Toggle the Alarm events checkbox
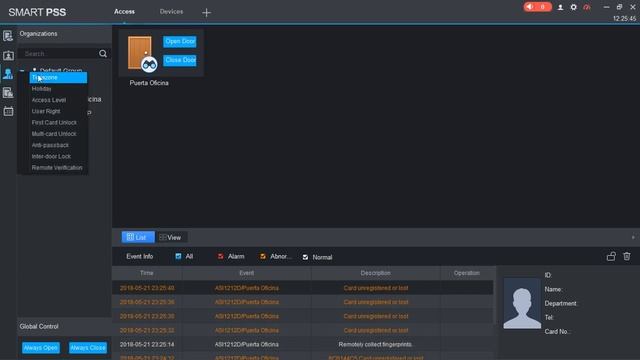Screen dimensions: 640x360 pos(220,256)
